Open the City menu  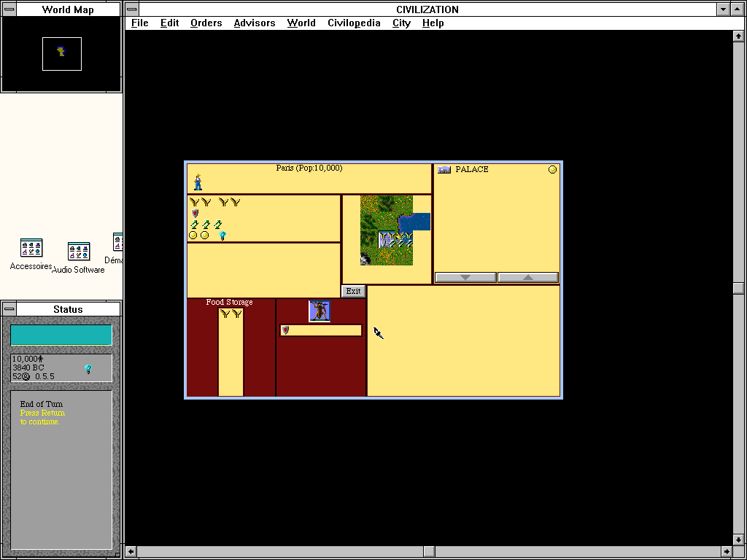click(402, 23)
